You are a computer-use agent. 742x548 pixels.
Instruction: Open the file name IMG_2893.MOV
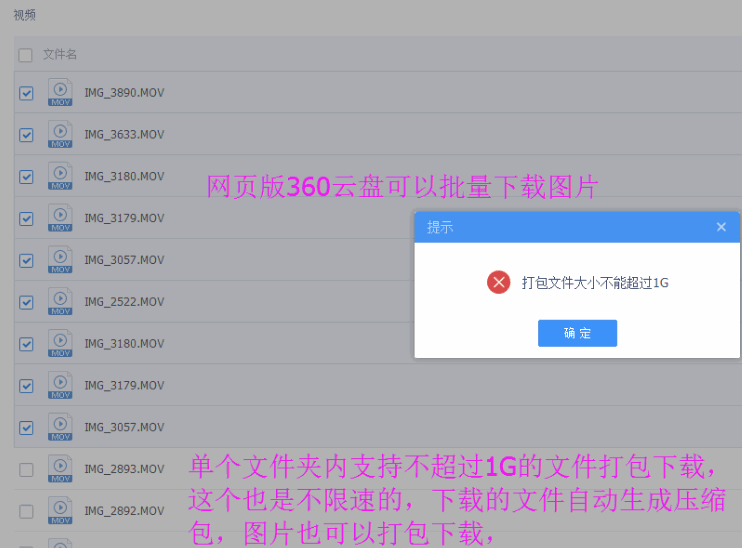click(x=124, y=469)
